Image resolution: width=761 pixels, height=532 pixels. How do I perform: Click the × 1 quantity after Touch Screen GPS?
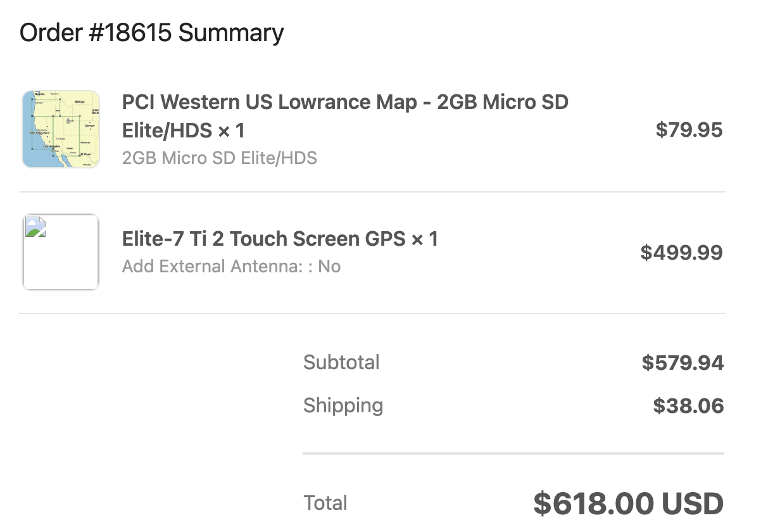(x=424, y=239)
